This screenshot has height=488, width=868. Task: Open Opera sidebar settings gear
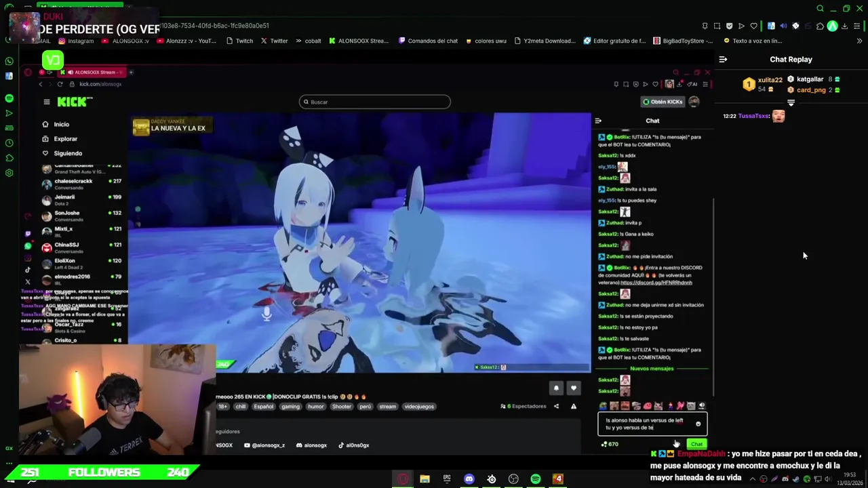[9, 173]
